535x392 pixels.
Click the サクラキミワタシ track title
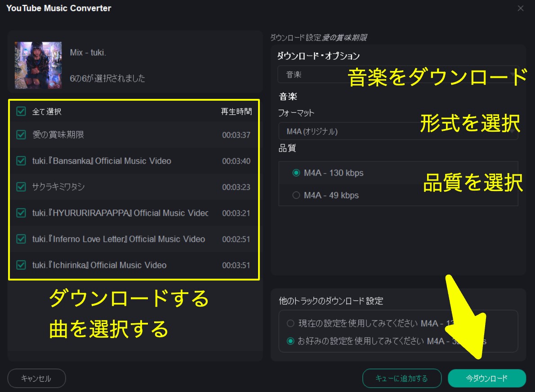point(58,187)
